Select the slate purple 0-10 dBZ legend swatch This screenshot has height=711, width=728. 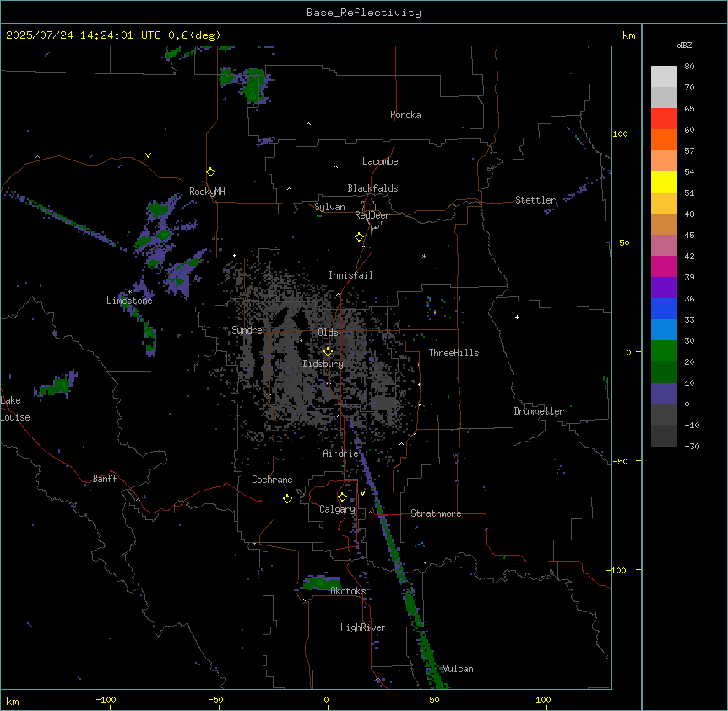(x=664, y=393)
